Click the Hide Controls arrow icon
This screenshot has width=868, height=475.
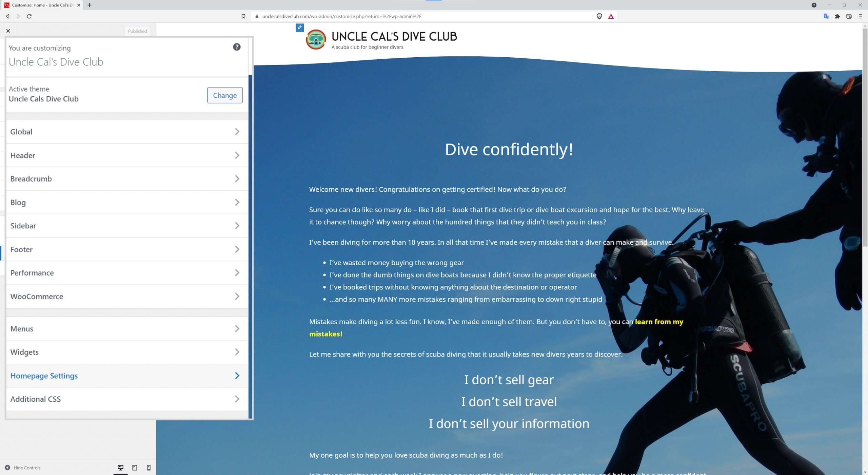pos(7,468)
